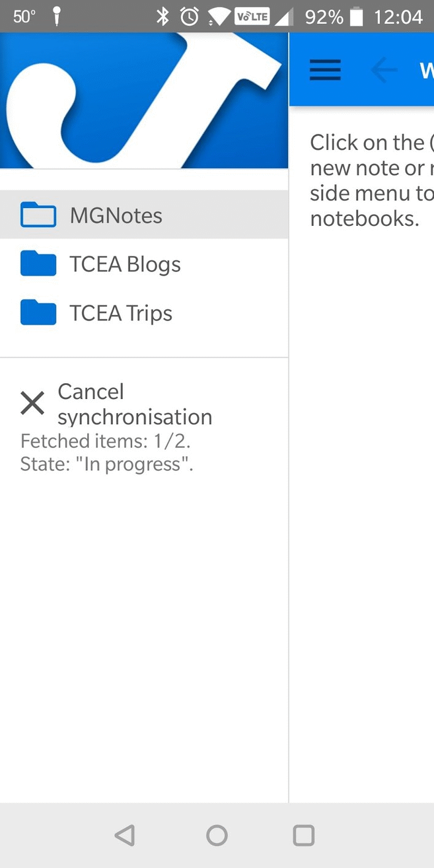Tap the 12:04 clock in status bar
This screenshot has height=868, width=434.
click(398, 17)
